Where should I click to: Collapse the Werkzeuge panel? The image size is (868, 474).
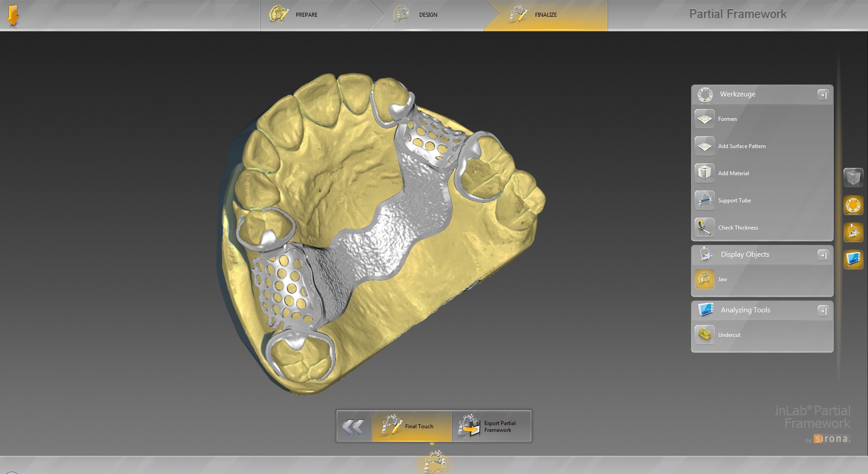tap(823, 94)
